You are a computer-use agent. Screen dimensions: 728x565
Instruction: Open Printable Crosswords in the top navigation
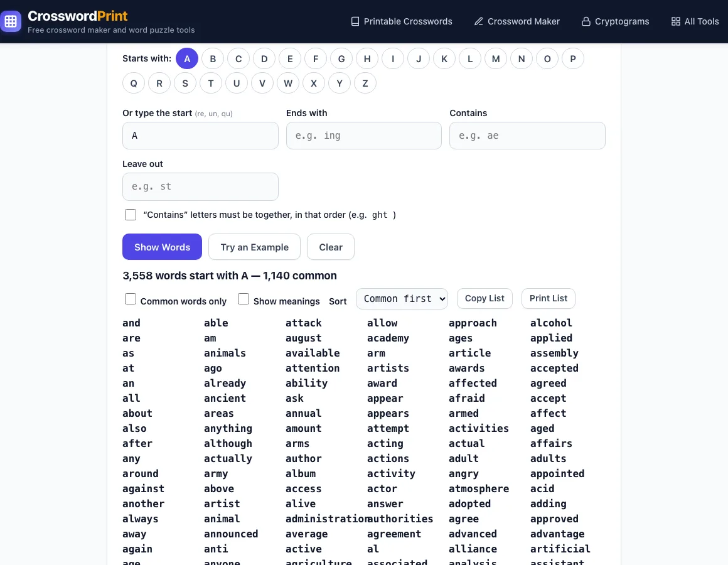(x=402, y=21)
